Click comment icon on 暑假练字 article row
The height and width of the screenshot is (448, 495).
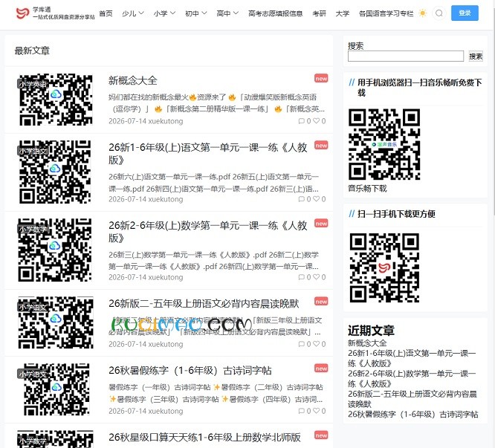pyautogui.click(x=302, y=411)
